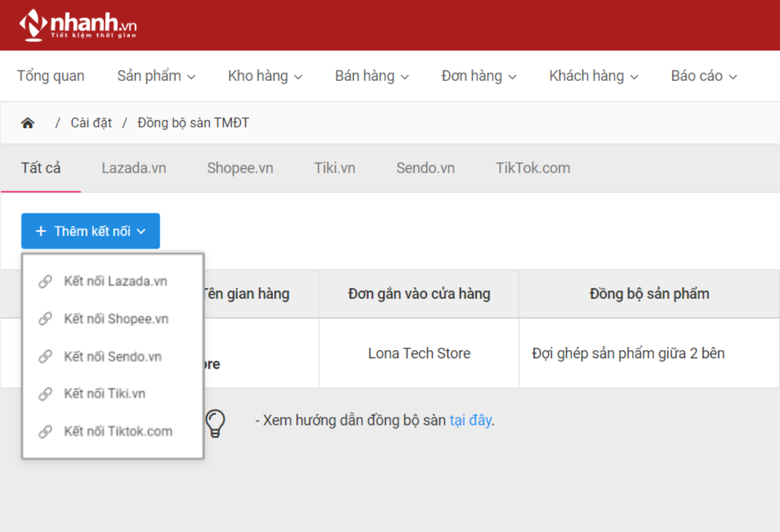Open the TikTok.com tab
The width and height of the screenshot is (780, 532).
click(x=532, y=168)
